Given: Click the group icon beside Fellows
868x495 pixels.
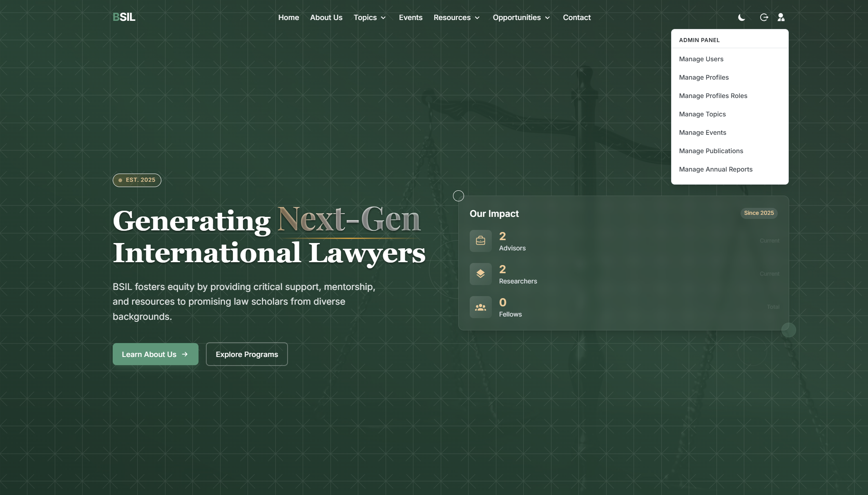Looking at the screenshot, I should [x=480, y=307].
